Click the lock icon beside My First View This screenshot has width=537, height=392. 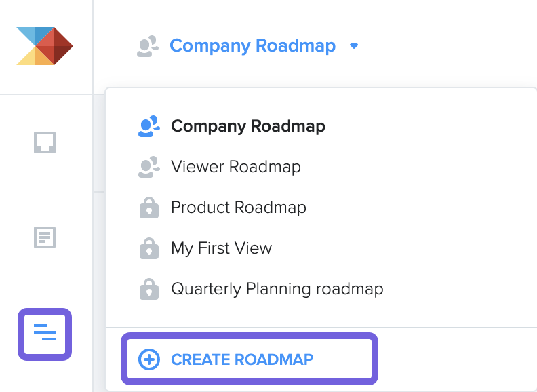coord(149,248)
